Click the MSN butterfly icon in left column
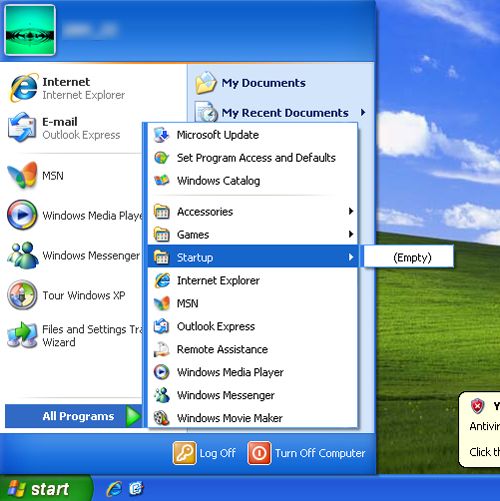 22,175
